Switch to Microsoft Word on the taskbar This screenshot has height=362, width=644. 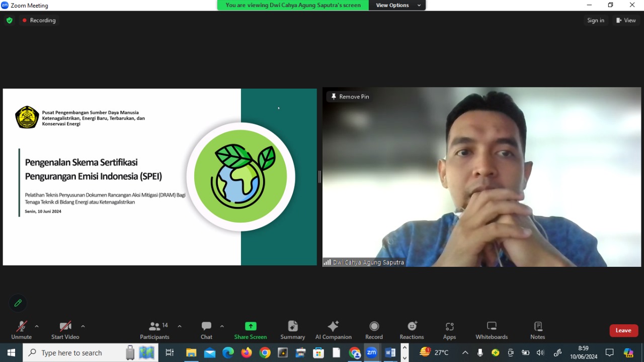point(390,353)
